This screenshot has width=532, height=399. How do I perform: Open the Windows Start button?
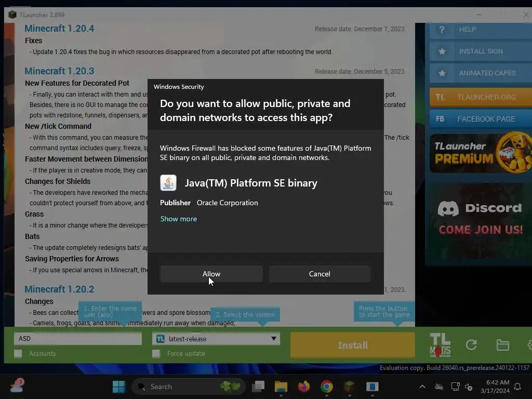coord(119,387)
